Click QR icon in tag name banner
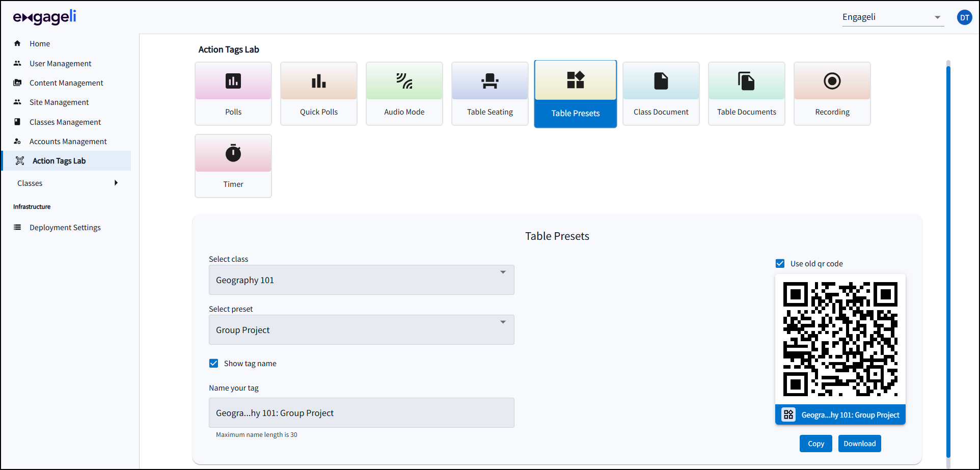Viewport: 980px width, 470px height. coord(788,414)
